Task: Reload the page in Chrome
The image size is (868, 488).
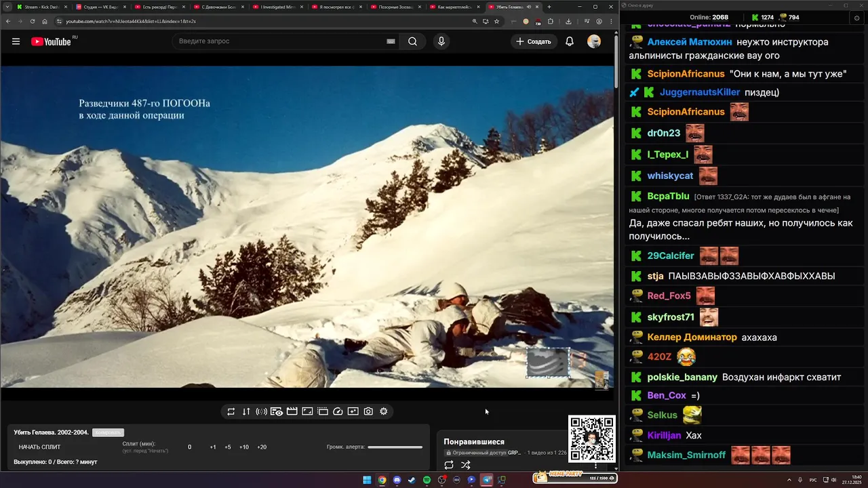Action: (32, 21)
